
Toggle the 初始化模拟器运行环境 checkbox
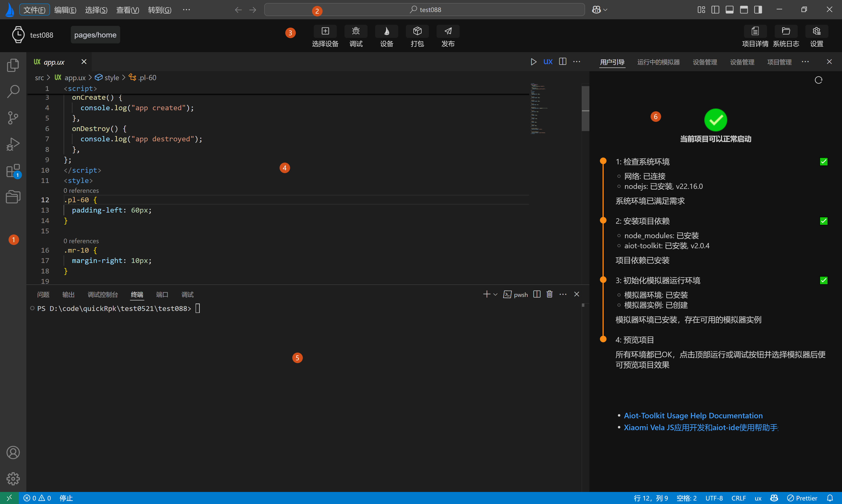pos(823,280)
